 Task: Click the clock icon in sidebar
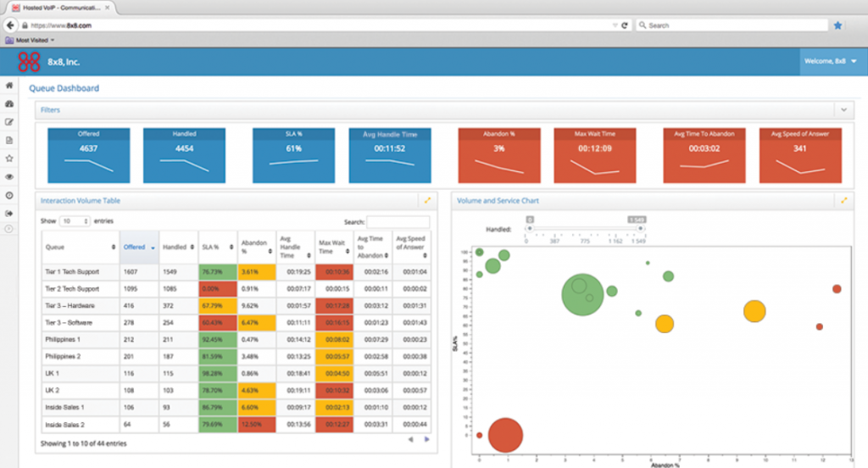9,195
